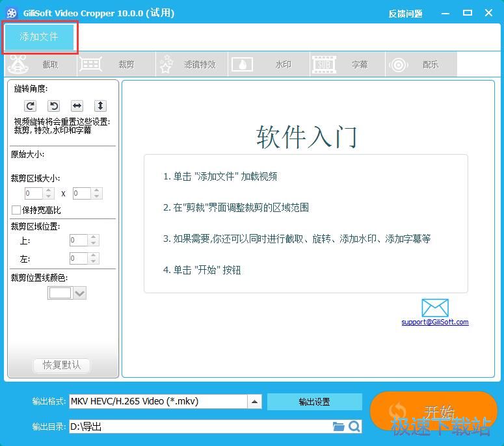
Task: Click the 恢复默认 (Restore Default) button
Action: 61,365
